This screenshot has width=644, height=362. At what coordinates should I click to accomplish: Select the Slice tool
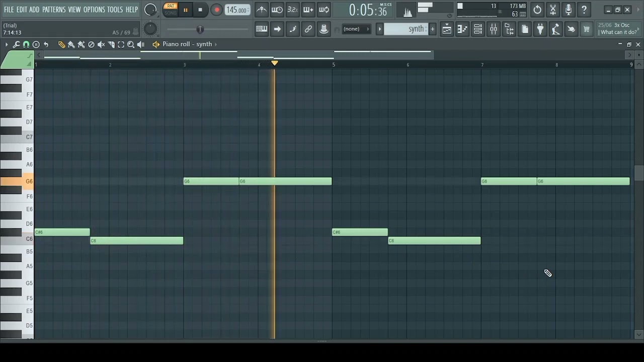pos(111,44)
